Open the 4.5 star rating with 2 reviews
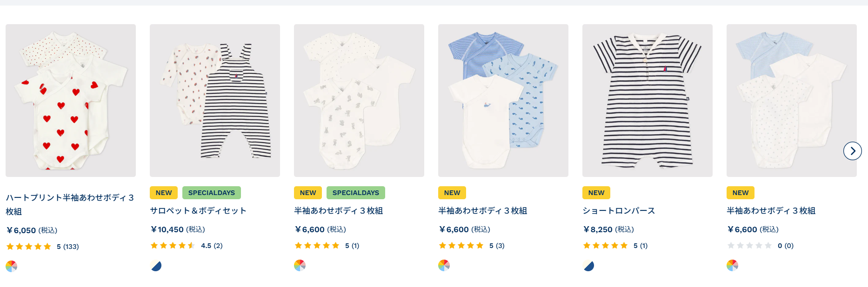Image resolution: width=868 pixels, height=287 pixels. (187, 246)
